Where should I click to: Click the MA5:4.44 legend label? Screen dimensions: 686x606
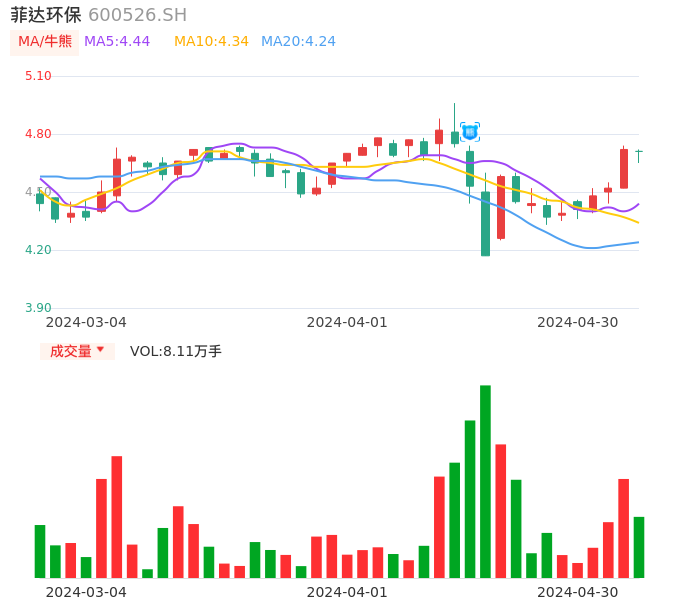coord(117,42)
